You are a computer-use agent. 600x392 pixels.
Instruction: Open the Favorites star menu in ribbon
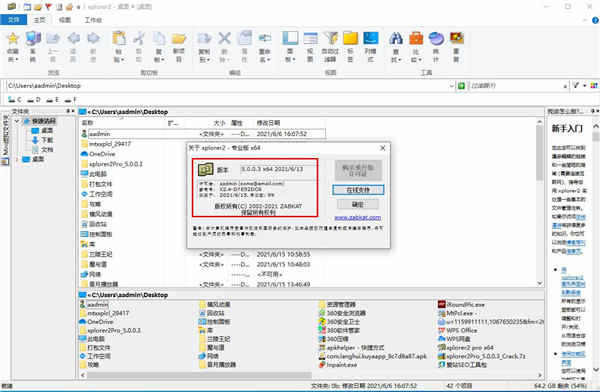coord(13,47)
